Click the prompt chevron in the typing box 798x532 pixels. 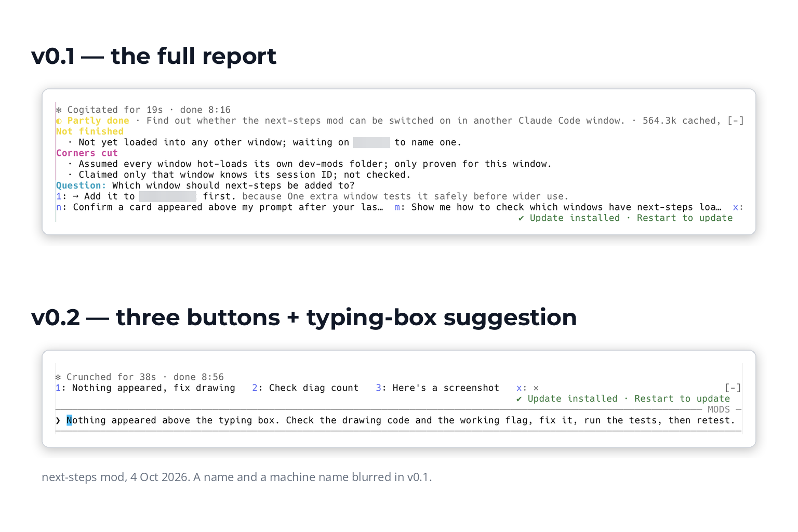(58, 420)
